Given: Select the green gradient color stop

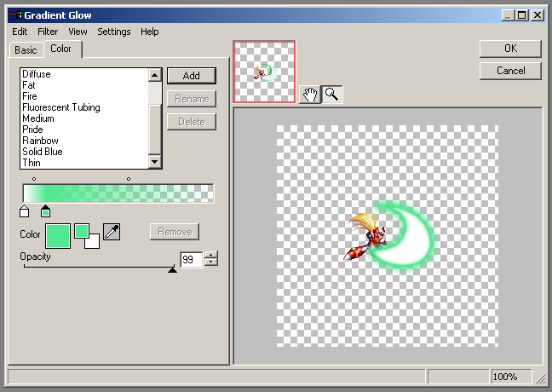Looking at the screenshot, I should [45, 210].
